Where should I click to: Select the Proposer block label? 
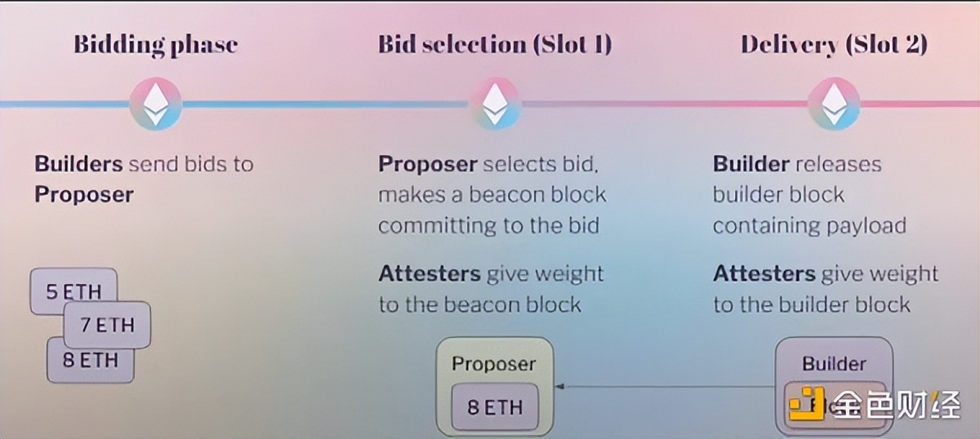click(x=494, y=364)
